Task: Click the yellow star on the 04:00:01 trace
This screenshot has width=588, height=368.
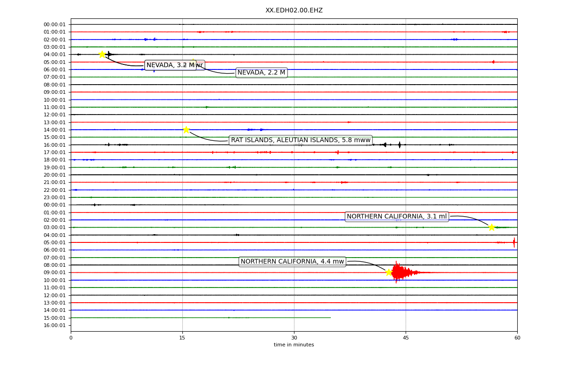Action: tap(102, 54)
